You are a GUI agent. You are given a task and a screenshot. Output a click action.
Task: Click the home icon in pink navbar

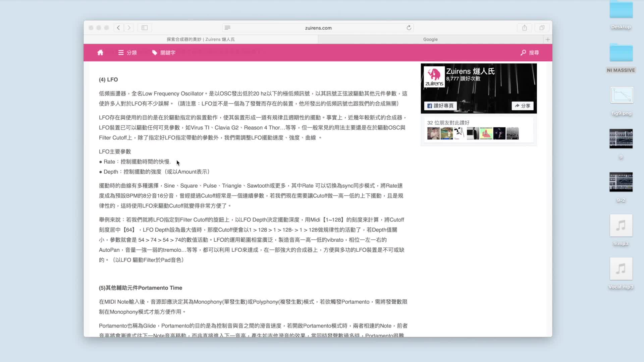tap(100, 53)
